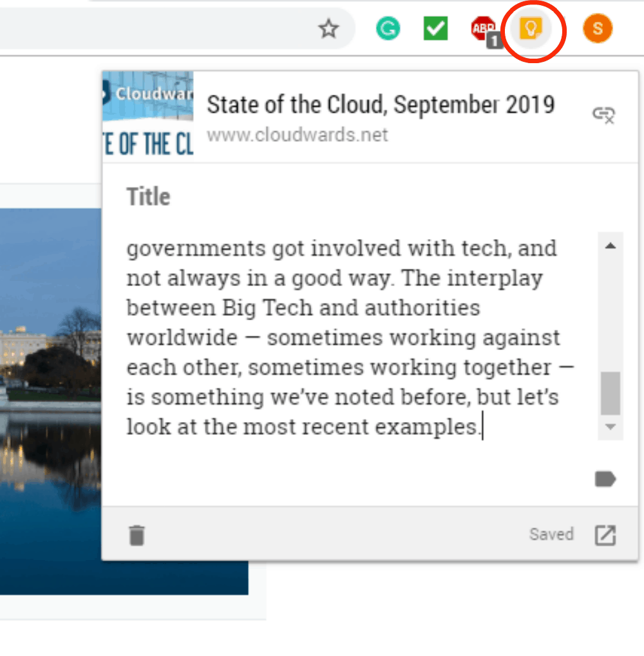Click the Cloudwards page thumbnail
Screen dimensions: 644x656
tap(148, 115)
